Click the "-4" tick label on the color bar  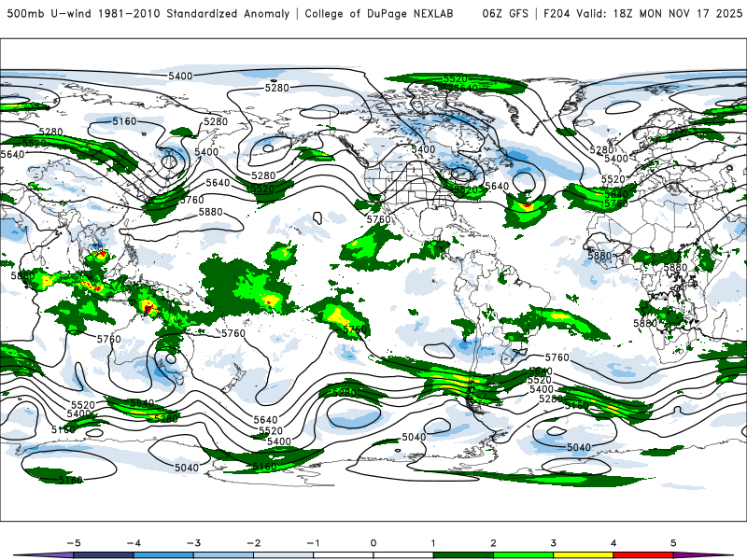coord(134,543)
